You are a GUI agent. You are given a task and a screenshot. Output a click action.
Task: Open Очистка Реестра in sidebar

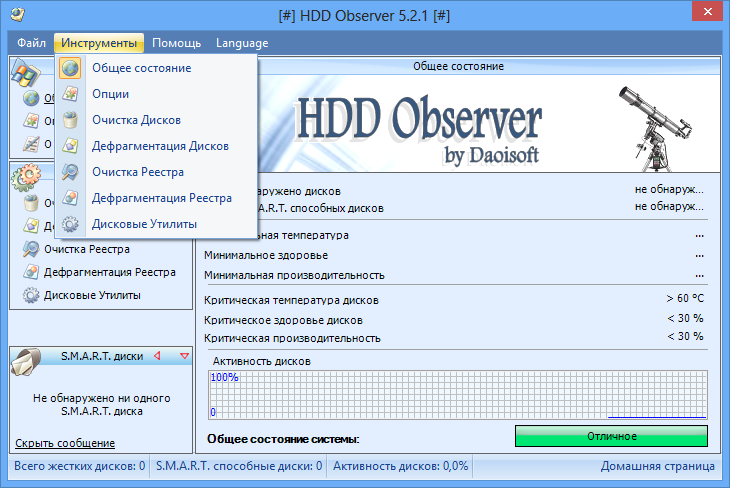click(x=87, y=249)
